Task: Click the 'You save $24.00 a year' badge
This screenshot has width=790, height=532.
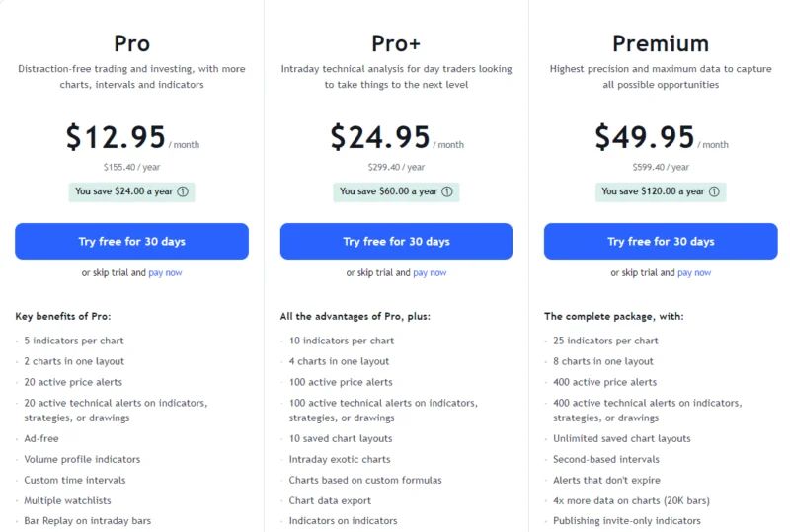Action: tap(123, 191)
